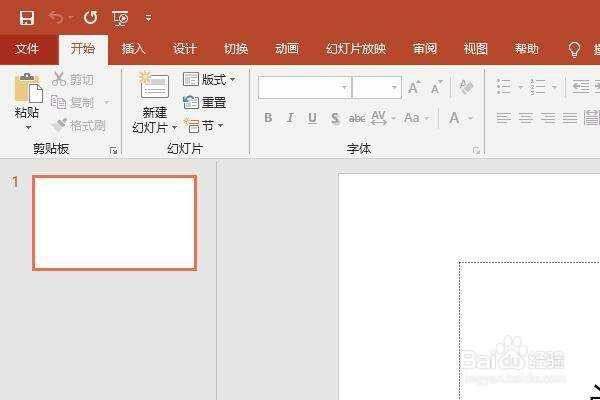Center text in paragraph group
The height and width of the screenshot is (400, 600).
tap(526, 118)
